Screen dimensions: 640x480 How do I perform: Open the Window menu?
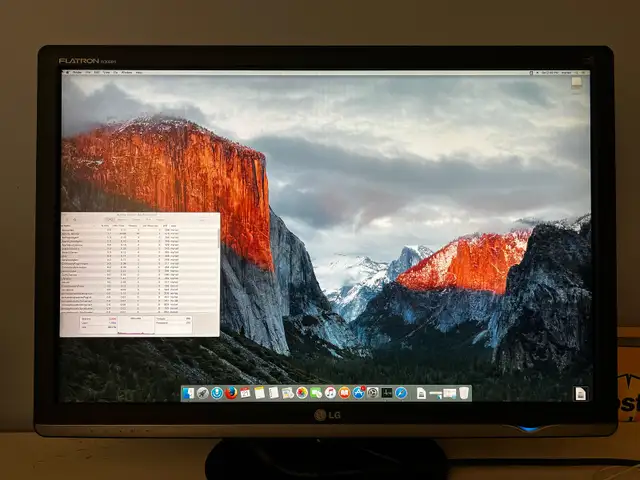(x=127, y=73)
